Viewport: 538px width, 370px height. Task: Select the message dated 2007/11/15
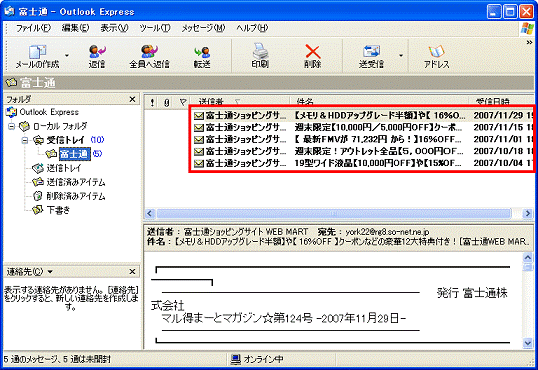point(363,127)
